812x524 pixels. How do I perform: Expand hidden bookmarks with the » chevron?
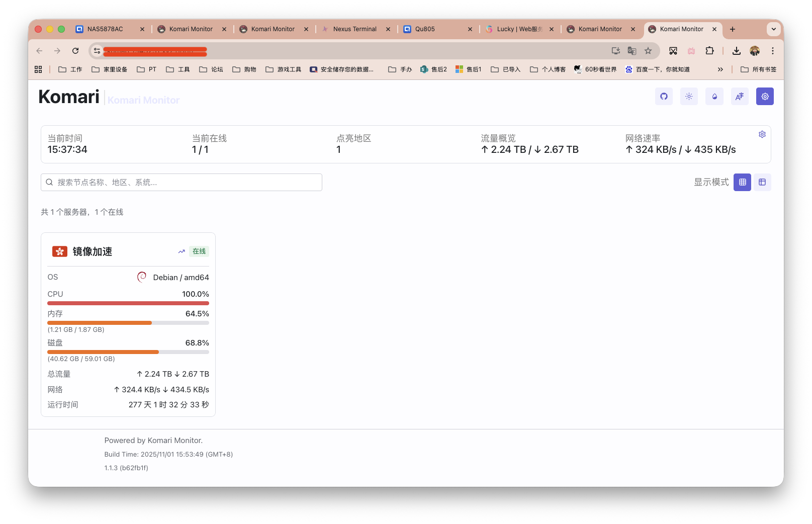tap(720, 69)
